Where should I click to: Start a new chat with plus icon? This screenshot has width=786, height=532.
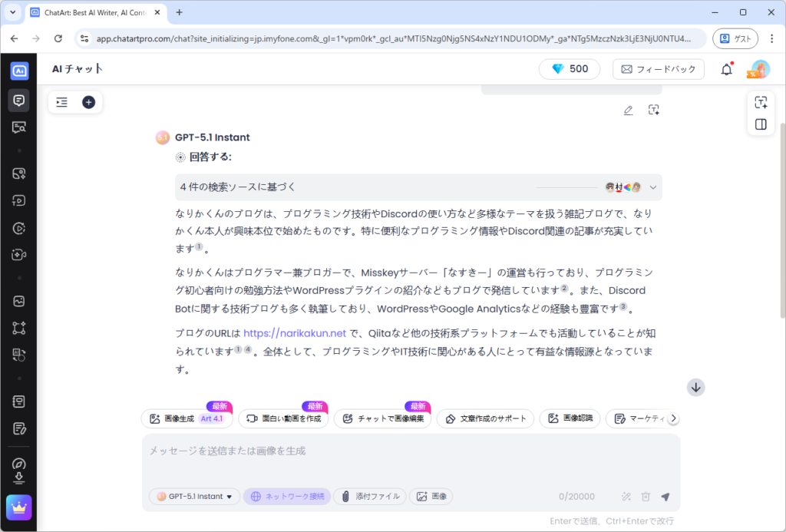(88, 102)
